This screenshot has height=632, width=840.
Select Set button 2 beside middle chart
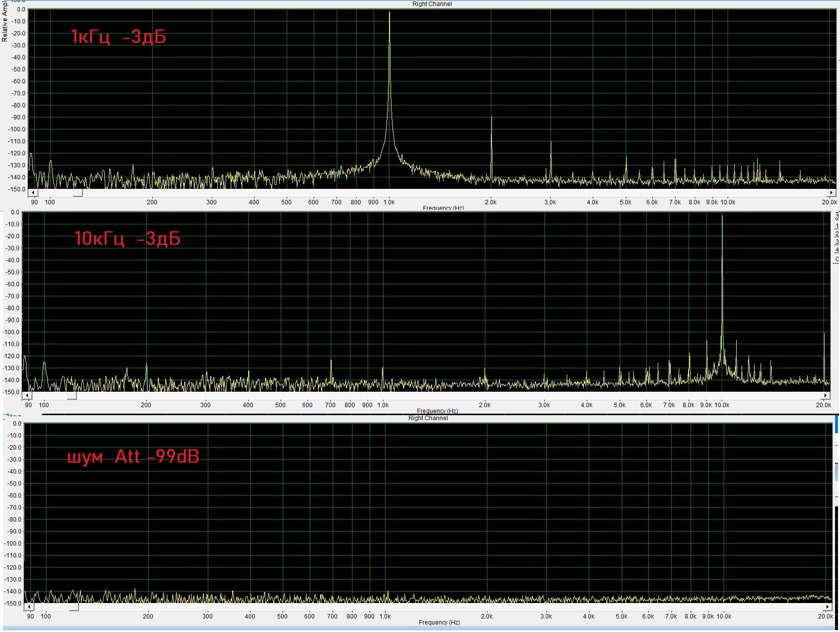pos(837,234)
